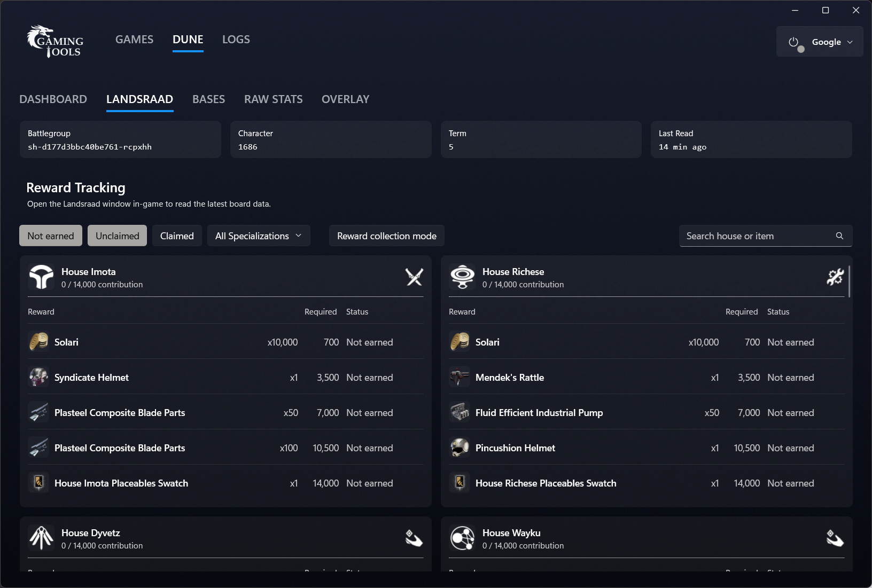Click Solari coin icon in House Imota

coord(38,342)
